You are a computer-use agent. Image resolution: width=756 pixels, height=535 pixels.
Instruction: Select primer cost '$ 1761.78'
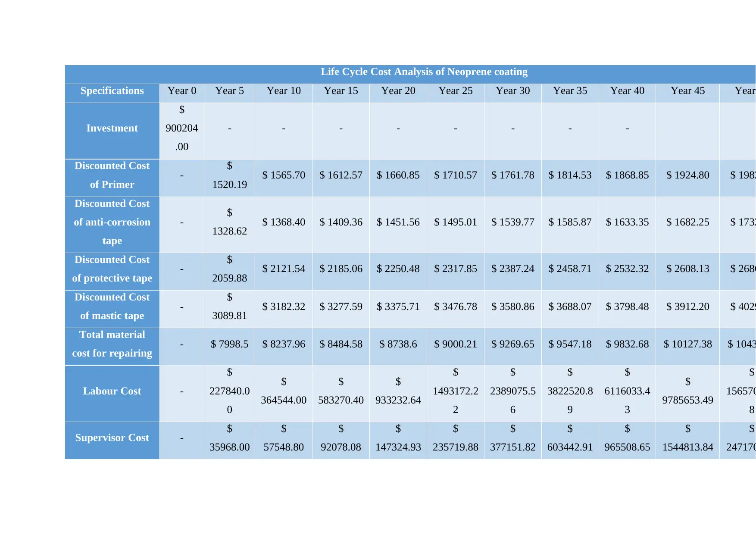513,175
